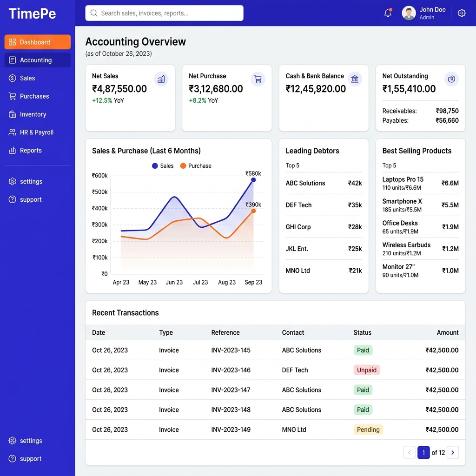The image size is (476, 476).
Task: Open Accounting in the sidebar
Action: pos(38,60)
